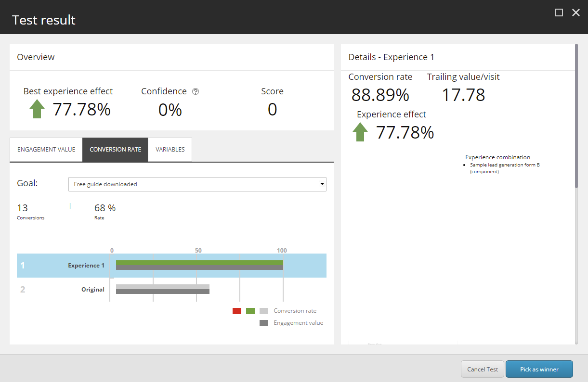Screen dimensions: 588x382
Task: Click the Overview heading
Action: (36, 57)
